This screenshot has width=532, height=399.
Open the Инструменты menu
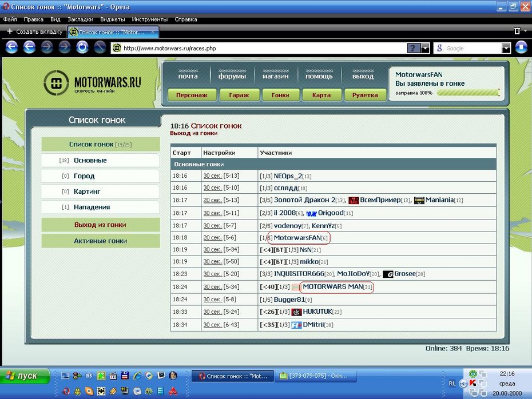click(150, 19)
